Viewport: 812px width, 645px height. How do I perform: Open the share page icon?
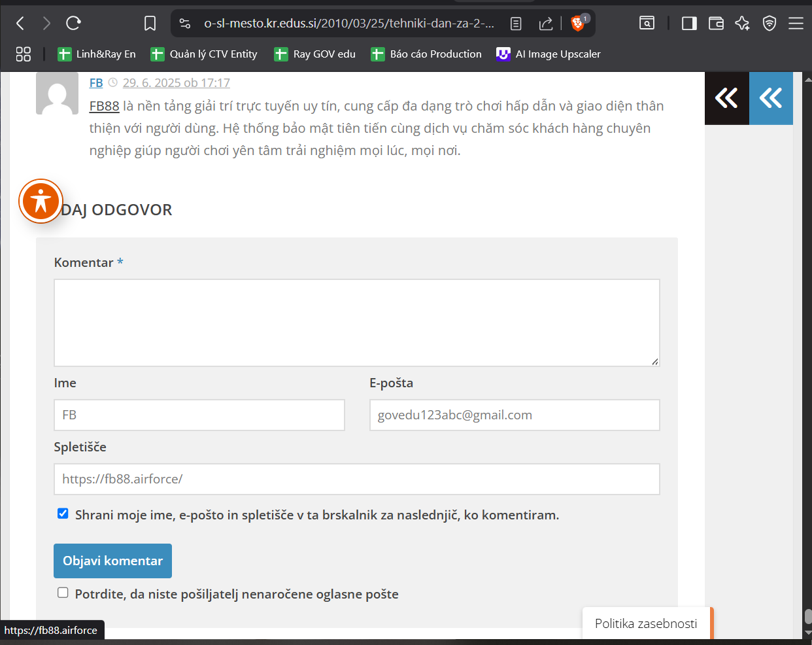click(545, 24)
